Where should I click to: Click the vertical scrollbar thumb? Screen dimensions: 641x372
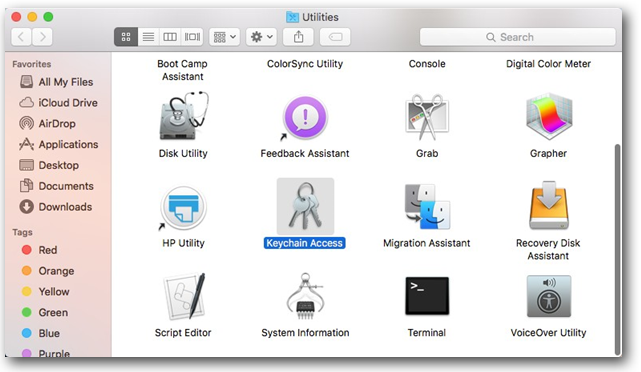point(617,250)
